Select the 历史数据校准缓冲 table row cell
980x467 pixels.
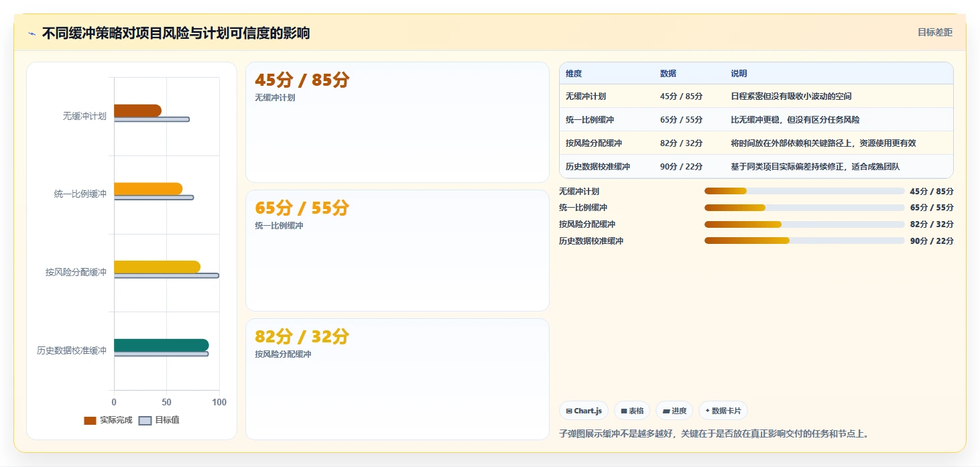[x=598, y=167]
